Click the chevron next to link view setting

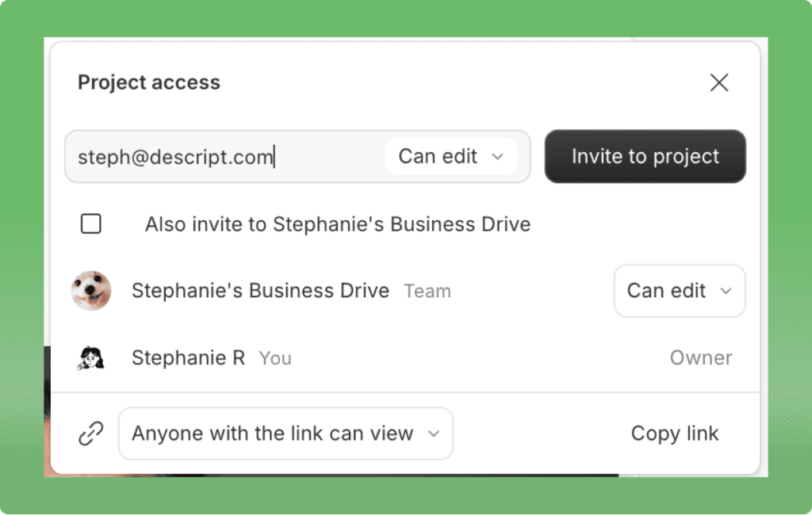tap(434, 433)
